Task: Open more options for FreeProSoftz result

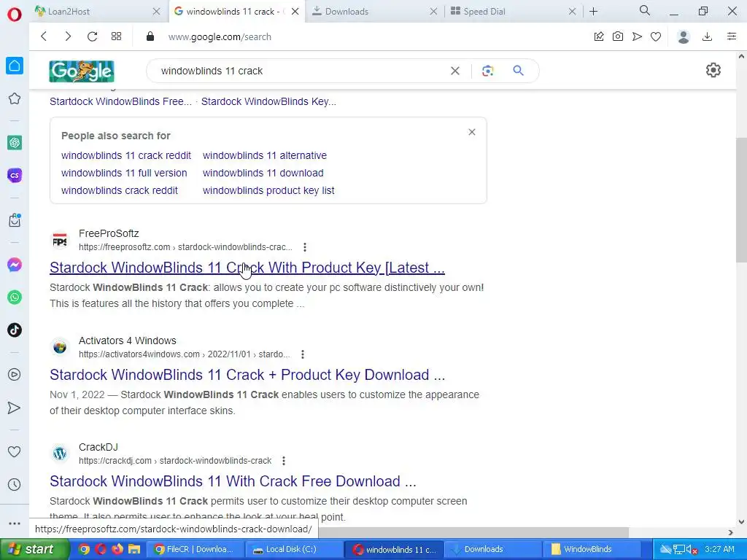Action: point(305,247)
